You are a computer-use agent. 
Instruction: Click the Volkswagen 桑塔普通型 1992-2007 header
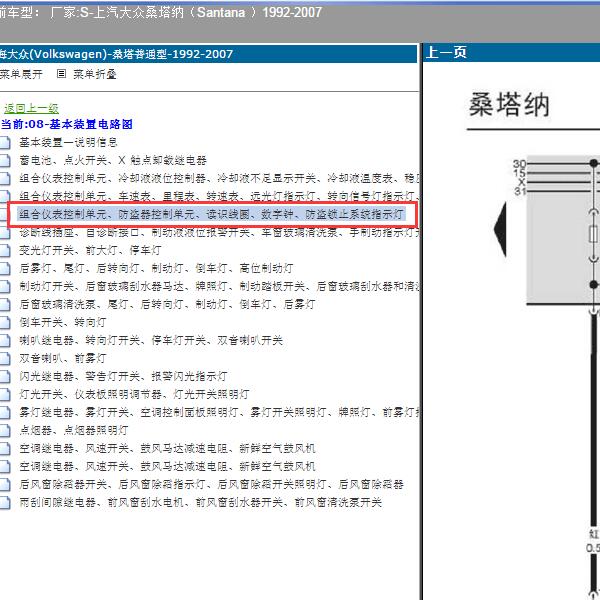tap(116, 54)
